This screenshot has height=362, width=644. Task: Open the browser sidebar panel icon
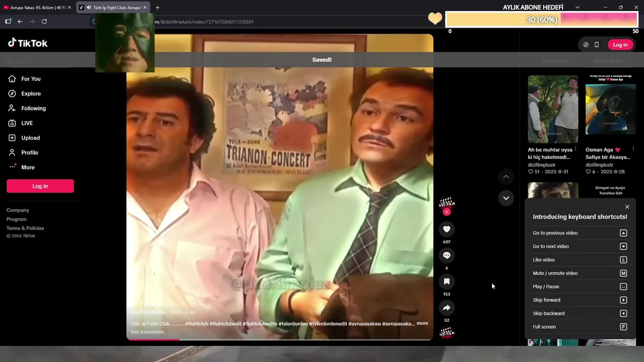(8, 22)
